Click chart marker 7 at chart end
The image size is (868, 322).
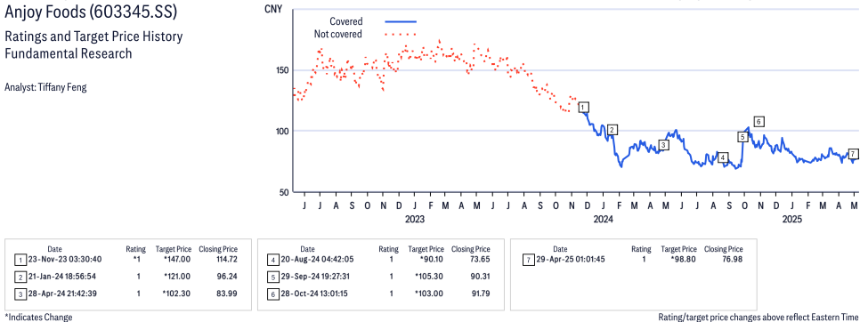click(853, 154)
